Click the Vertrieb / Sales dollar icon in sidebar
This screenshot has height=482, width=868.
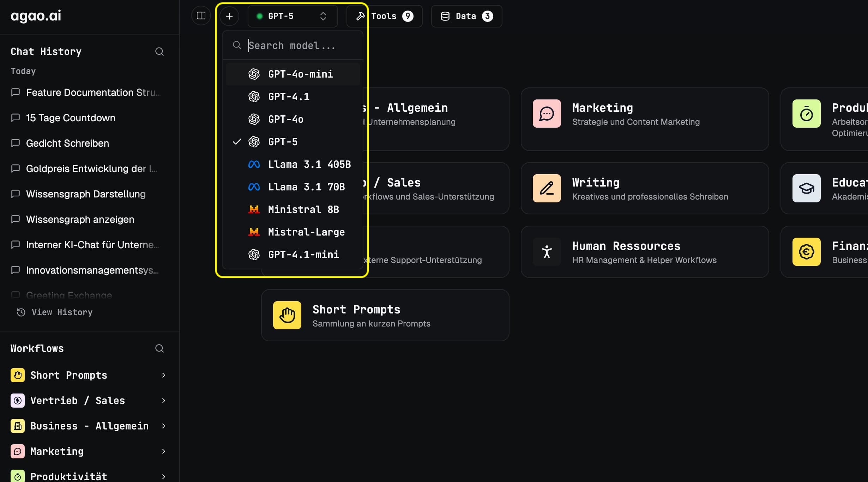18,401
